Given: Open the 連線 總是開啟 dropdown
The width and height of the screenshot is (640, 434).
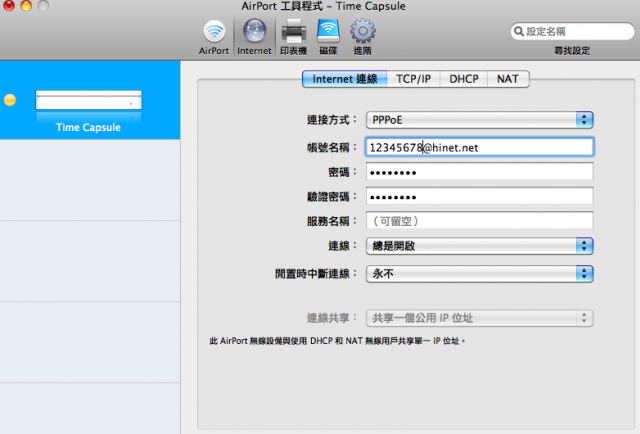Looking at the screenshot, I should click(480, 246).
